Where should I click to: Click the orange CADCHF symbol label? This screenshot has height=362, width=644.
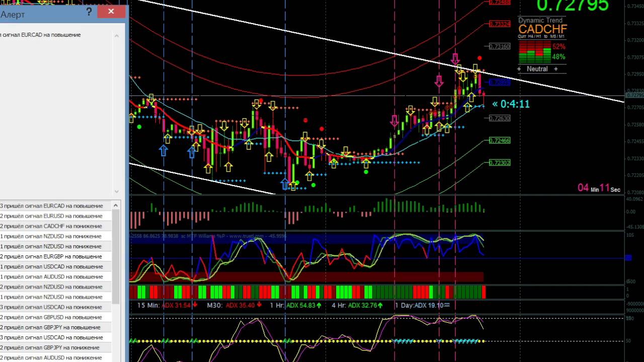[542, 29]
